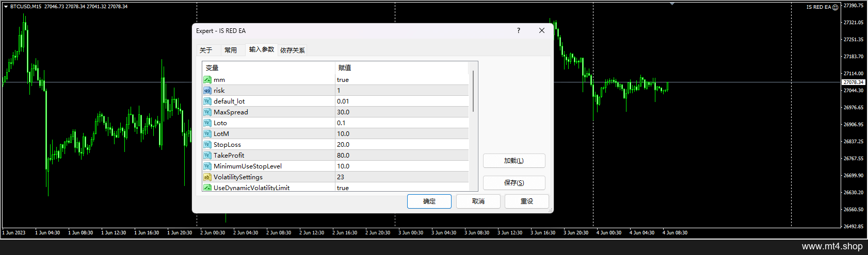
Task: Click the chart shift marker triangle
Action: [672, 4]
